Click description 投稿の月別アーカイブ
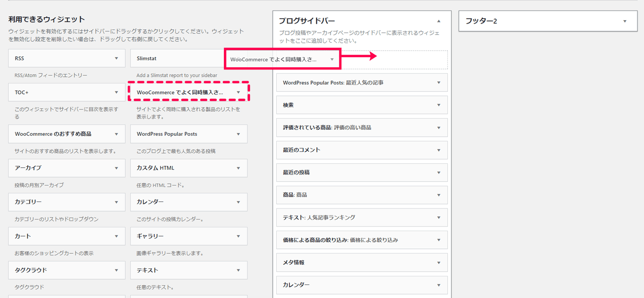The width and height of the screenshot is (644, 298). click(39, 185)
